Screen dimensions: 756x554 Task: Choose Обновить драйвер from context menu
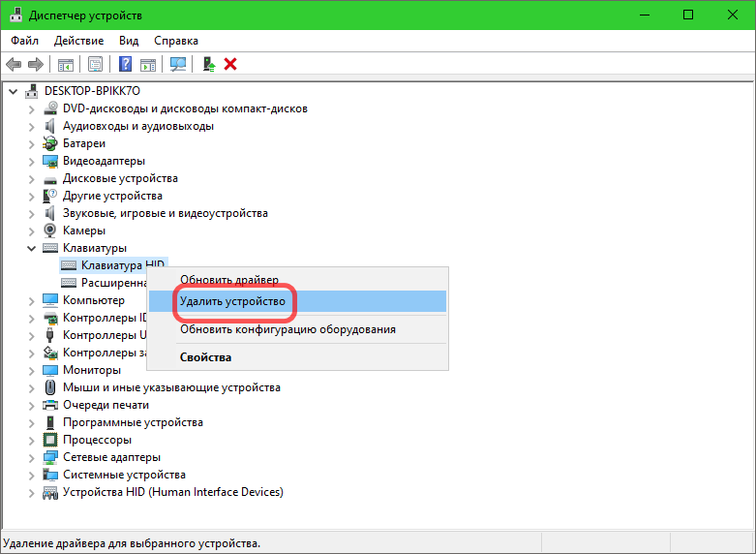(228, 280)
